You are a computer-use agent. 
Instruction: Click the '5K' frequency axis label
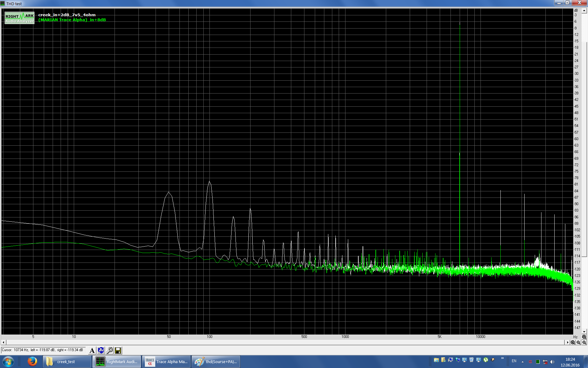pyautogui.click(x=439, y=337)
